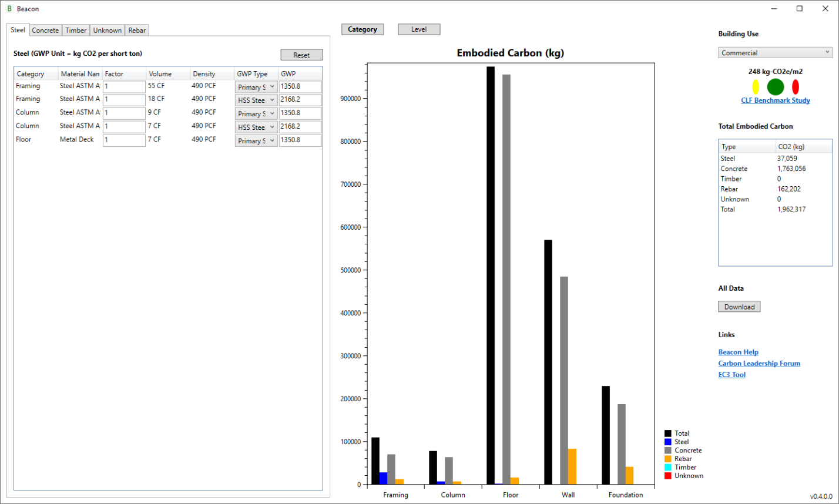Switch to the Rebar tab
The width and height of the screenshot is (839, 504).
coord(137,31)
